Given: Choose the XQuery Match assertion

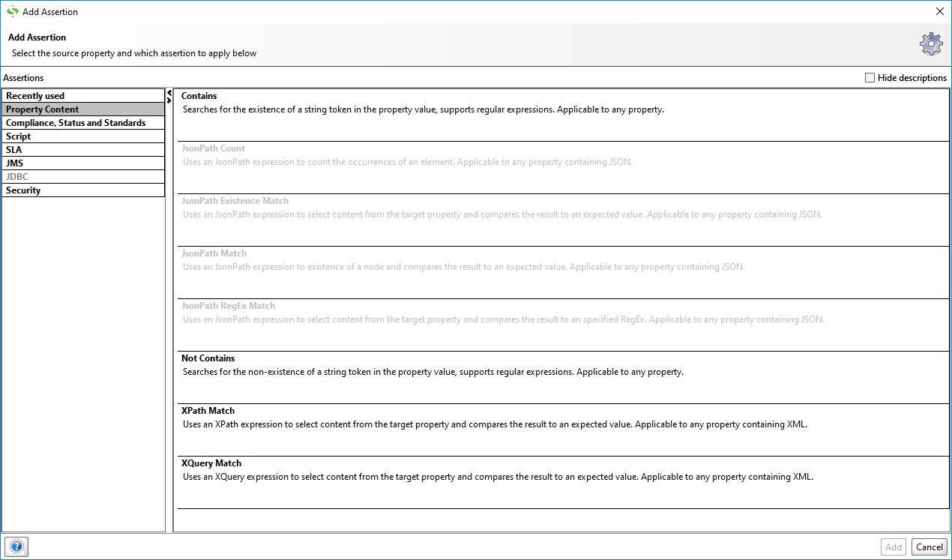Looking at the screenshot, I should 563,483.
